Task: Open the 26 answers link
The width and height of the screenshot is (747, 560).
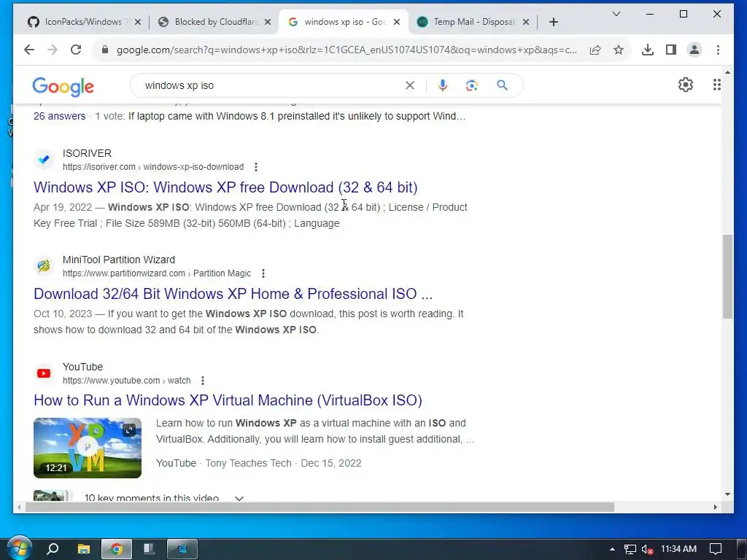Action: coord(60,116)
